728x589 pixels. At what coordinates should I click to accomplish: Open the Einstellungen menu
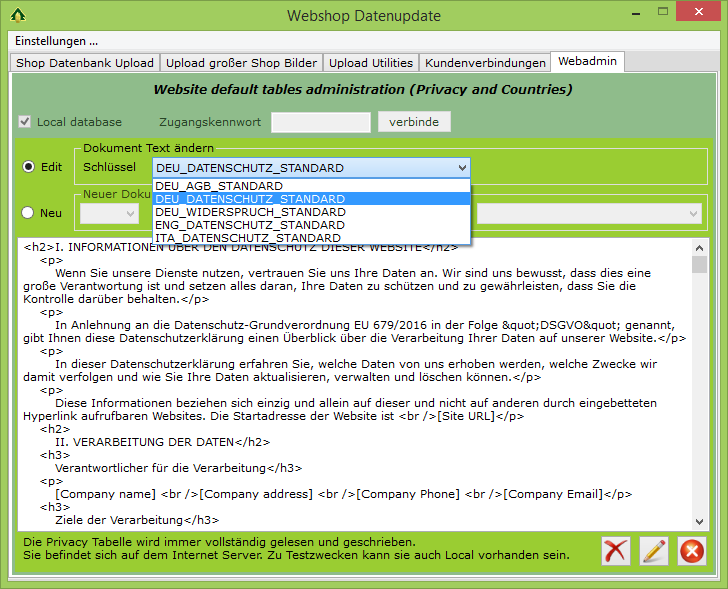click(56, 41)
